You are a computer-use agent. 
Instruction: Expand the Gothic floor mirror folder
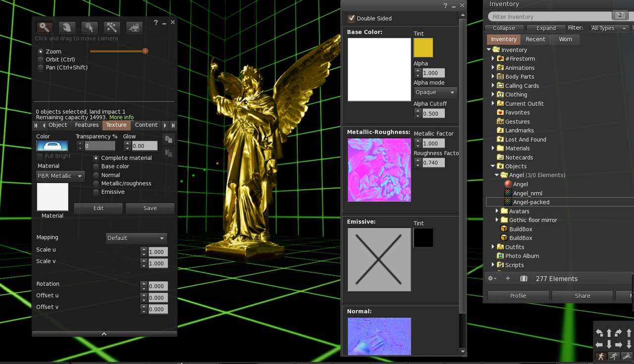(x=497, y=220)
